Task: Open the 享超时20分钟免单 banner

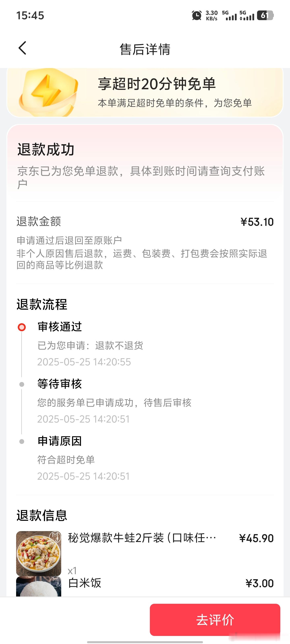Action: point(145,92)
